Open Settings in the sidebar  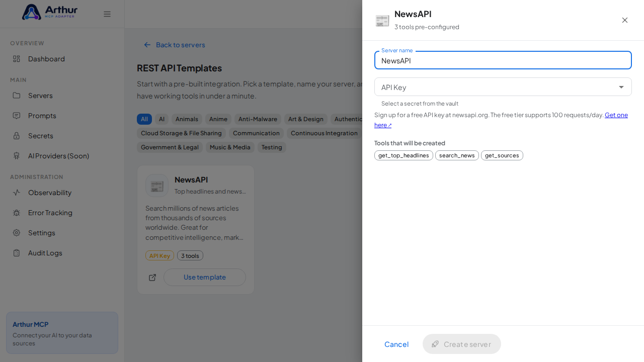(62, 233)
